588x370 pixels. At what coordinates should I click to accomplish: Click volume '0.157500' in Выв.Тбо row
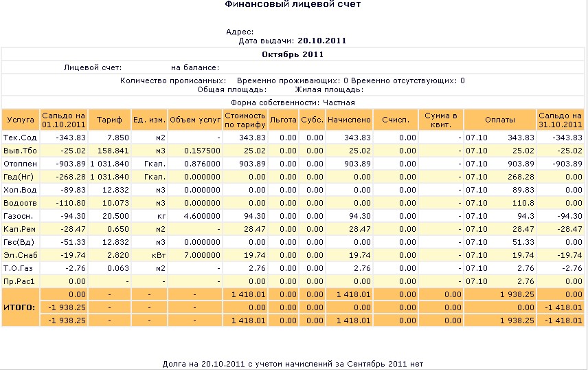tap(202, 151)
